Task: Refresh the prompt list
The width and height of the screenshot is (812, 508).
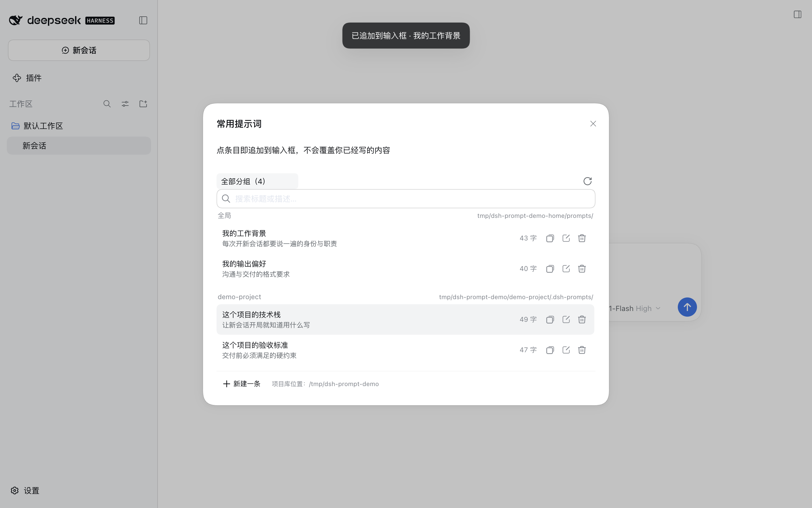Action: point(587,181)
